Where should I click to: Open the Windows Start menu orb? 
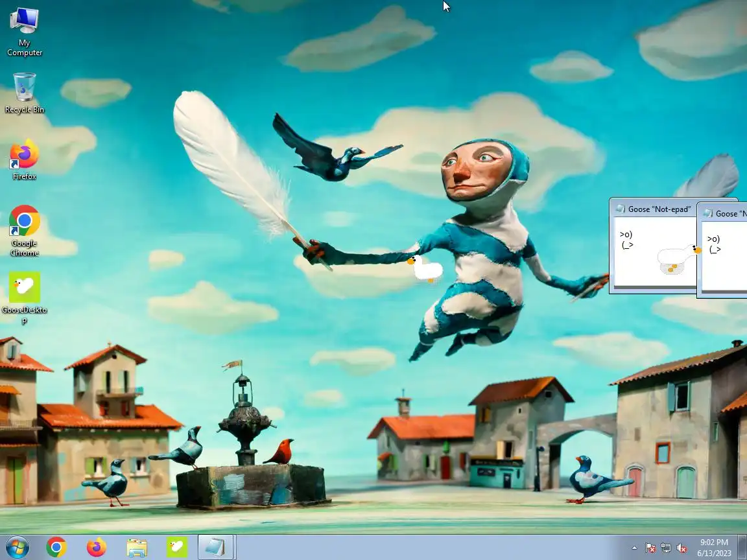click(x=17, y=547)
